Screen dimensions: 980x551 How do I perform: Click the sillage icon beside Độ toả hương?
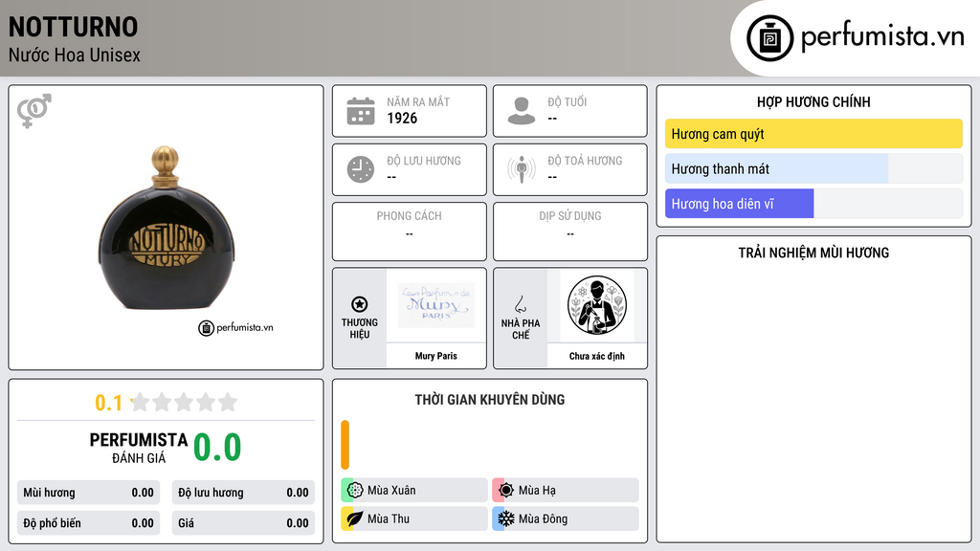[522, 169]
